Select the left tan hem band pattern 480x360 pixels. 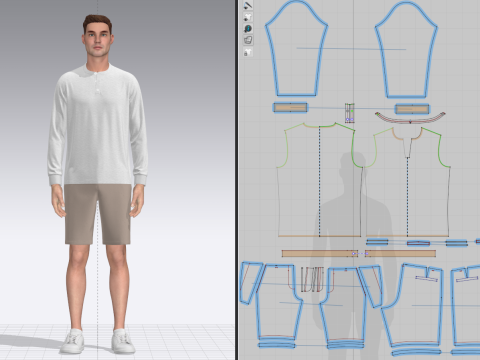click(319, 254)
